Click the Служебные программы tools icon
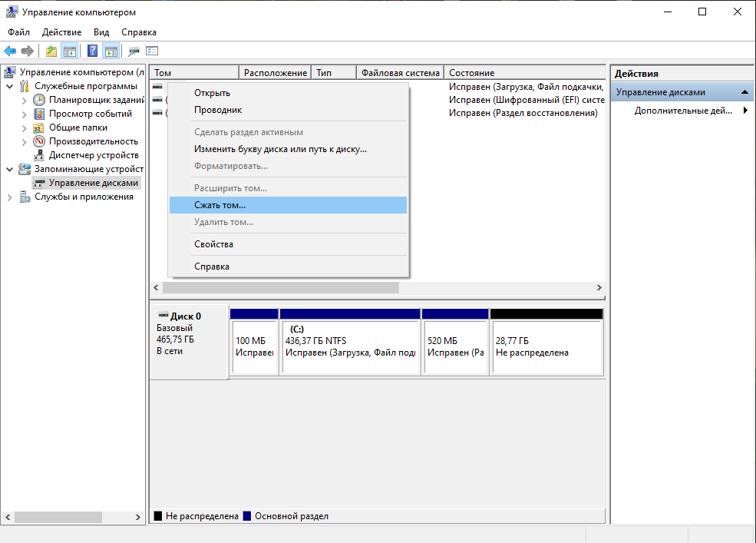This screenshot has height=543, width=756. click(x=24, y=86)
